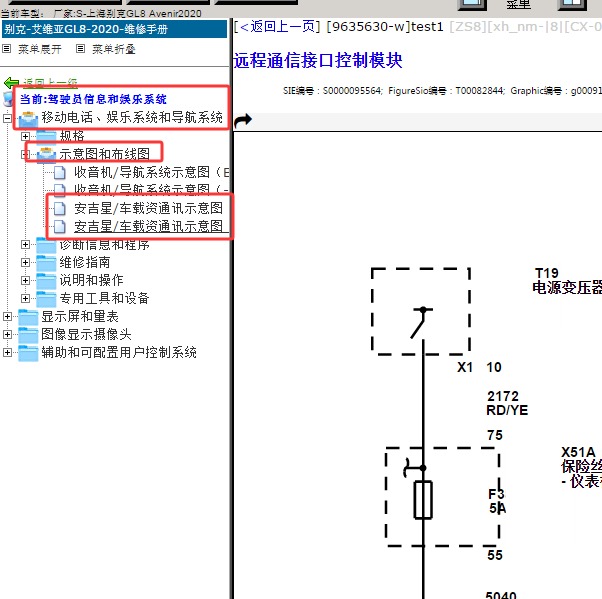Click document icon of first 收音机/导航系统示意图
Image resolution: width=602 pixels, height=599 pixels.
(x=60, y=172)
